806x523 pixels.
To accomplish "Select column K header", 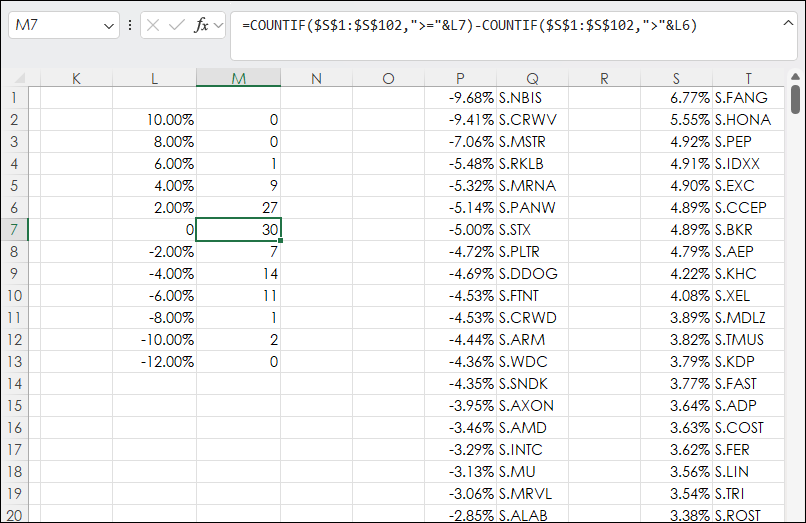I will [76, 78].
